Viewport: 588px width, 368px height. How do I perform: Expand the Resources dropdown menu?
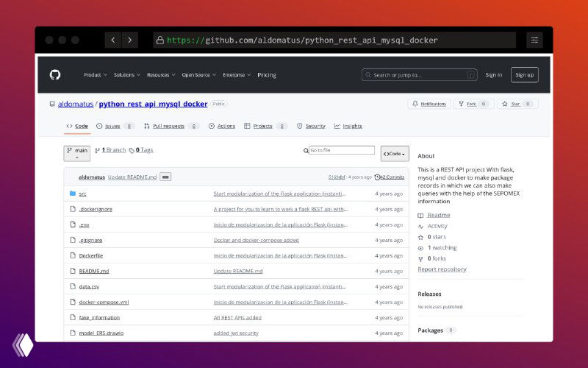pyautogui.click(x=161, y=75)
